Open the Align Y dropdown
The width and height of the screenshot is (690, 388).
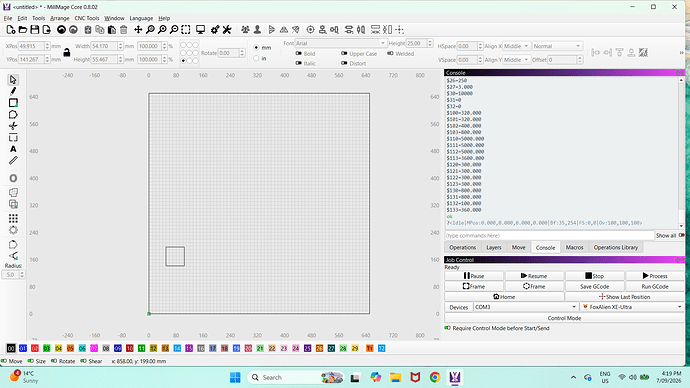tap(516, 59)
